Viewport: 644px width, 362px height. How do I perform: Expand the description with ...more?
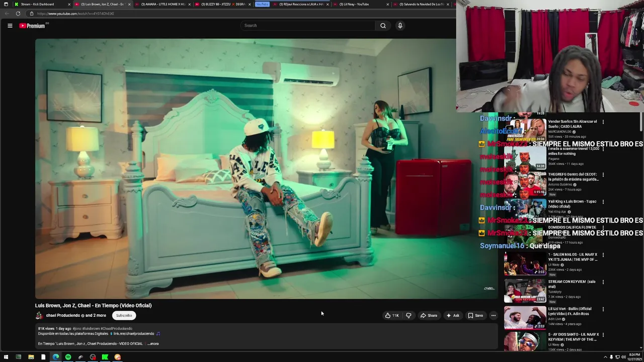[153, 344]
